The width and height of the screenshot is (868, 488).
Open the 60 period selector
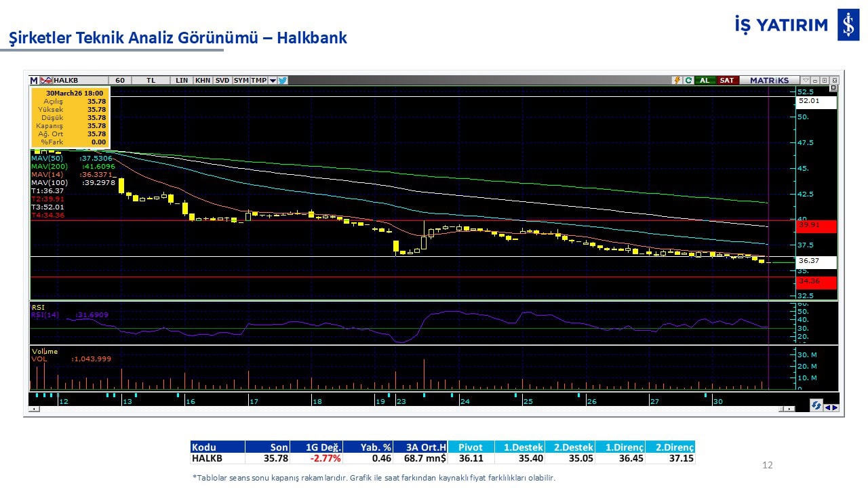[120, 80]
